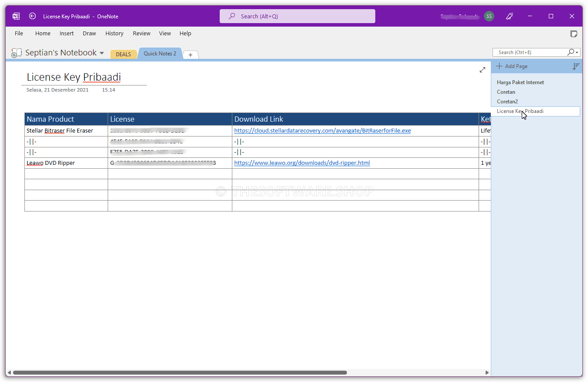Click the Leawo DVD Ripper cell
Viewport: 588px width, 382px height.
(x=66, y=163)
